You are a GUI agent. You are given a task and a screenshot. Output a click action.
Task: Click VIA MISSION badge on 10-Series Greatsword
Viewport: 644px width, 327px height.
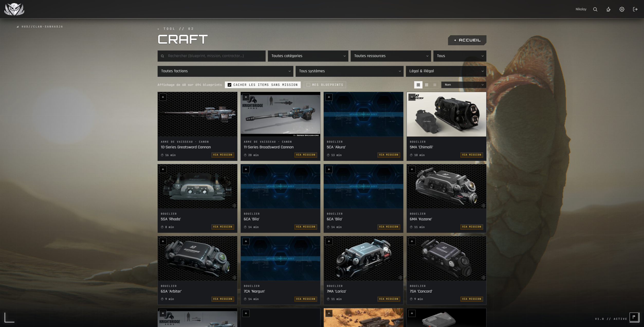tap(223, 155)
